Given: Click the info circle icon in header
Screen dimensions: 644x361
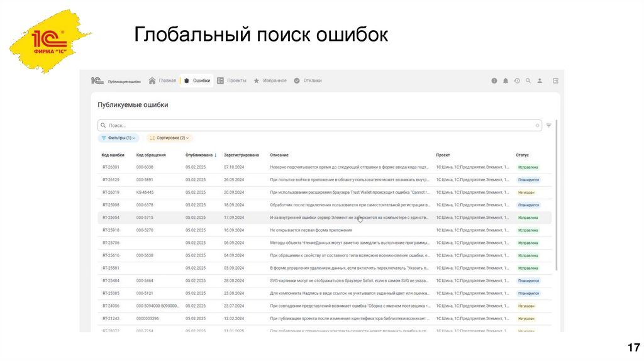Looking at the screenshot, I should point(494,81).
